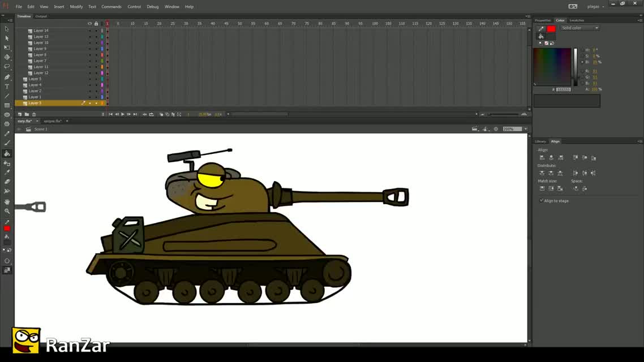Pick the Pen tool
Image resolution: width=644 pixels, height=362 pixels.
(x=7, y=77)
